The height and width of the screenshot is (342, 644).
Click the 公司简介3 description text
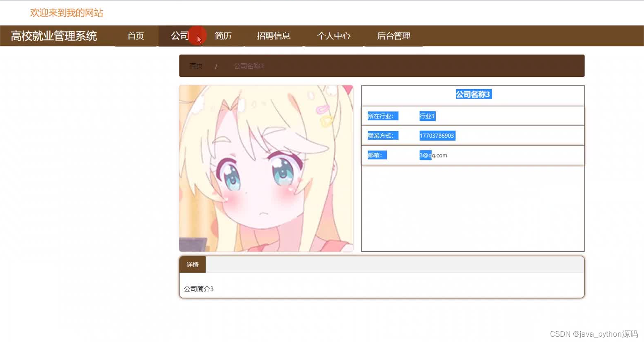pyautogui.click(x=198, y=289)
